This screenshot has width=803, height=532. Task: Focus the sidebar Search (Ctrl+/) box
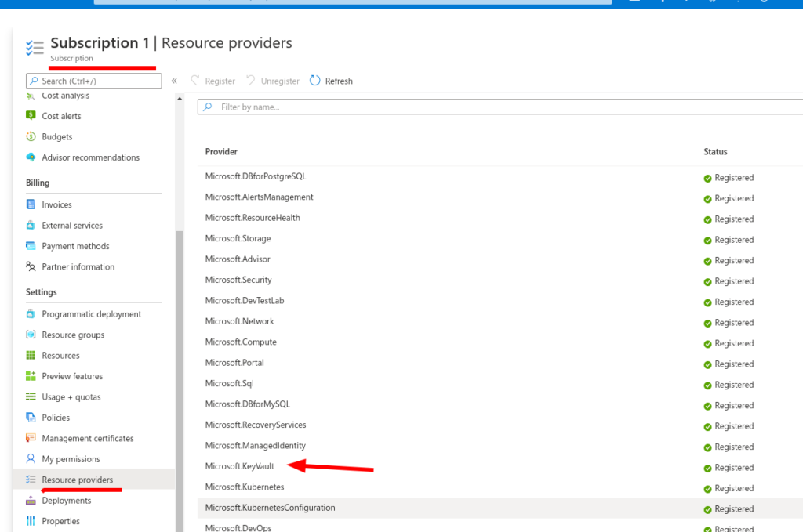(x=94, y=81)
